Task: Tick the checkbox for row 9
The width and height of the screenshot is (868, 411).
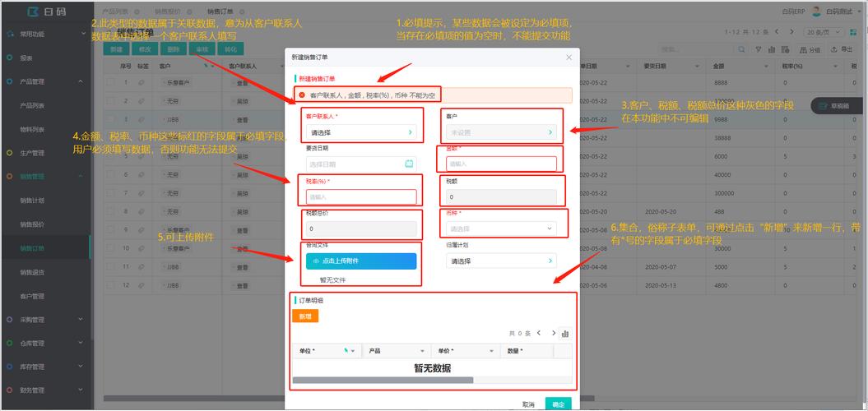Action: click(111, 230)
